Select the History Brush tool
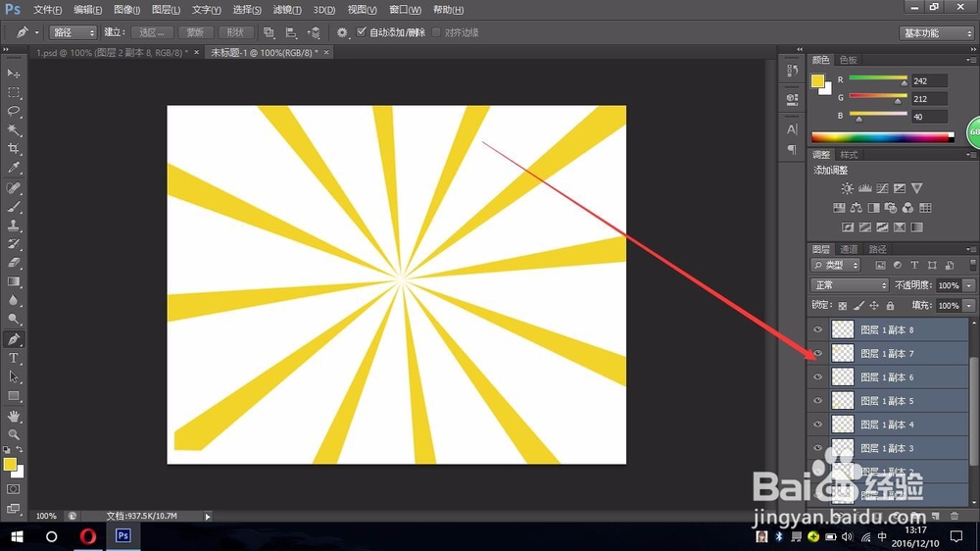The height and width of the screenshot is (551, 980). point(13,244)
